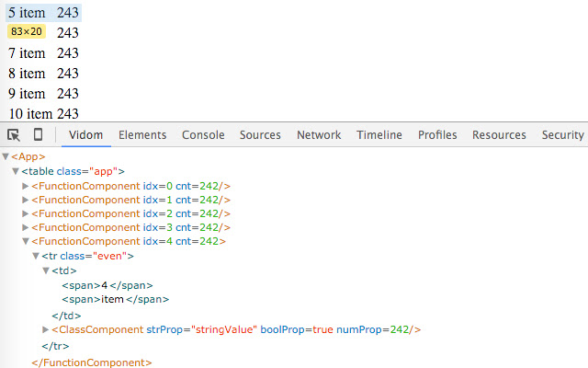588x368 pixels.
Task: Open the Elements tab
Action: tap(142, 135)
